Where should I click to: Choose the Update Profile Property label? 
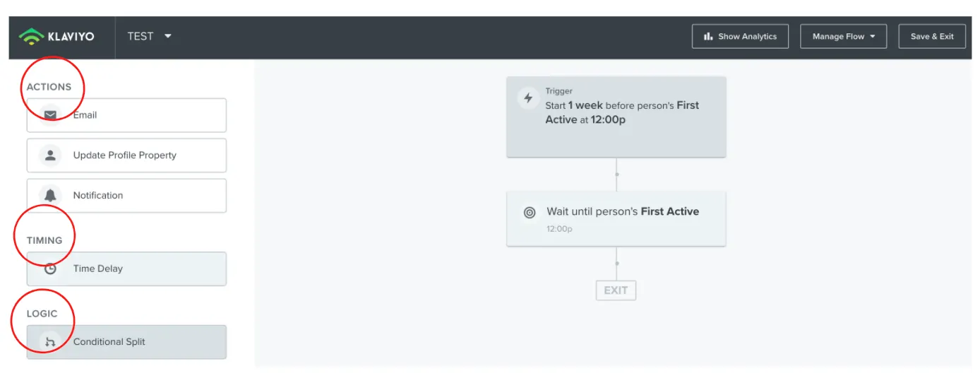pos(125,155)
